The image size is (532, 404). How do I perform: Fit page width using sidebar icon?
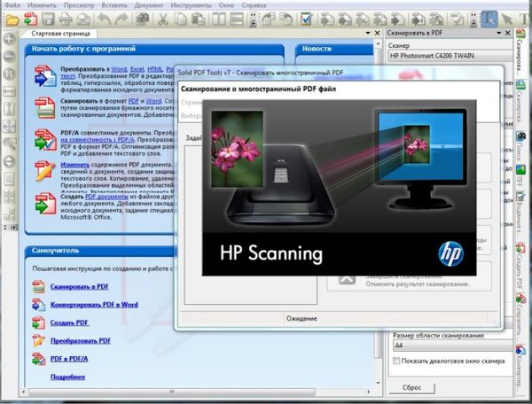click(x=10, y=91)
